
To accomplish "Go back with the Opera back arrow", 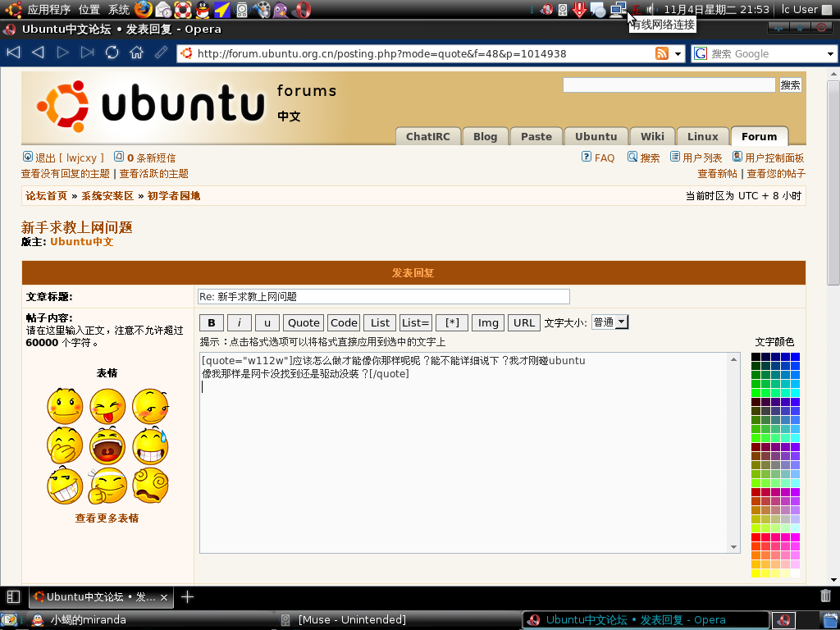I will click(x=38, y=52).
